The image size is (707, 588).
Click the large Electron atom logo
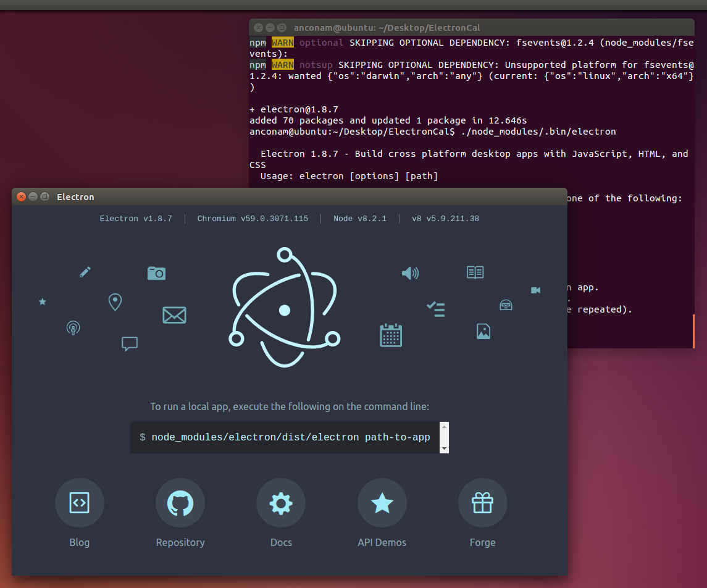click(284, 308)
